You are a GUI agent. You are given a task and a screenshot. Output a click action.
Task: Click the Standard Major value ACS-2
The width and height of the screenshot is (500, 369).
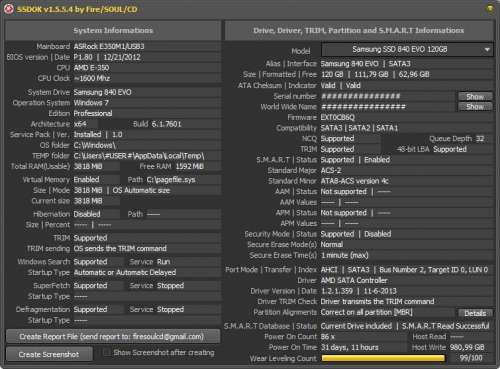coord(331,170)
